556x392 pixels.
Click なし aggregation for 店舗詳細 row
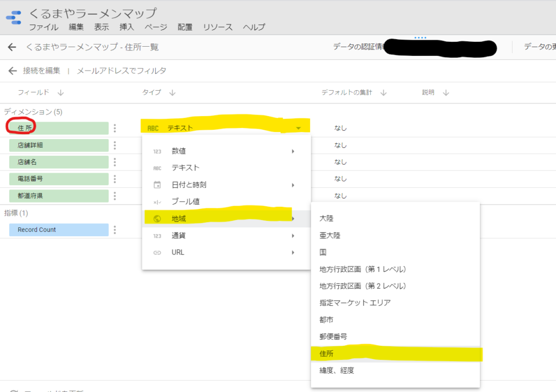pyautogui.click(x=340, y=146)
